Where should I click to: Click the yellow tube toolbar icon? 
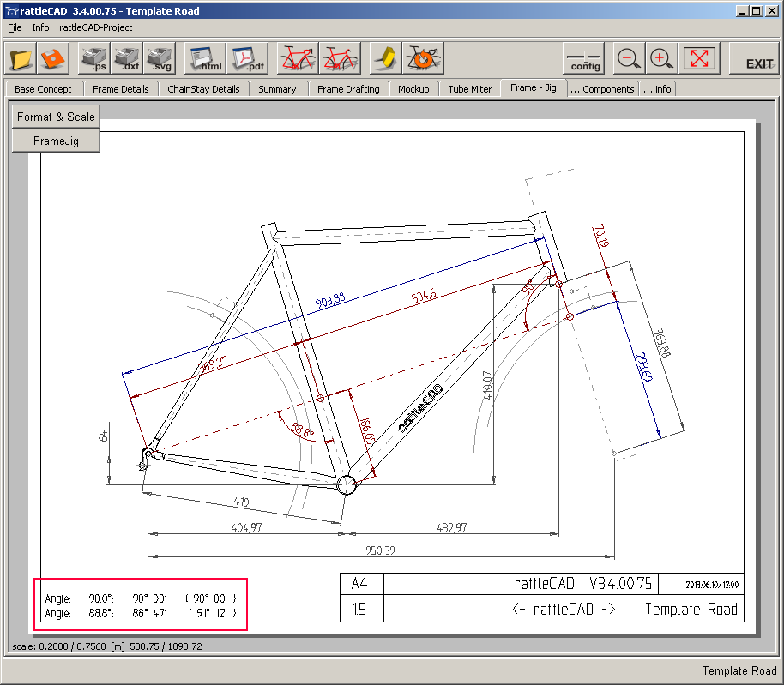[385, 58]
